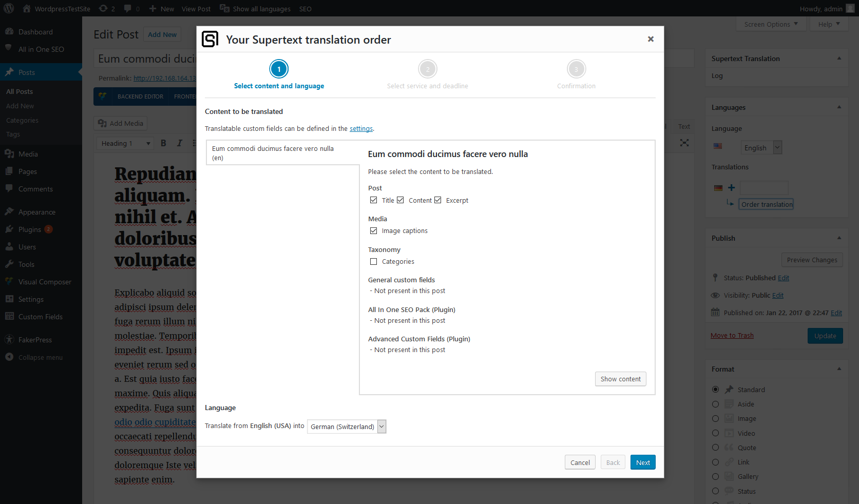Open the Help dropdown
Viewport: 859px width, 504px height.
829,24
